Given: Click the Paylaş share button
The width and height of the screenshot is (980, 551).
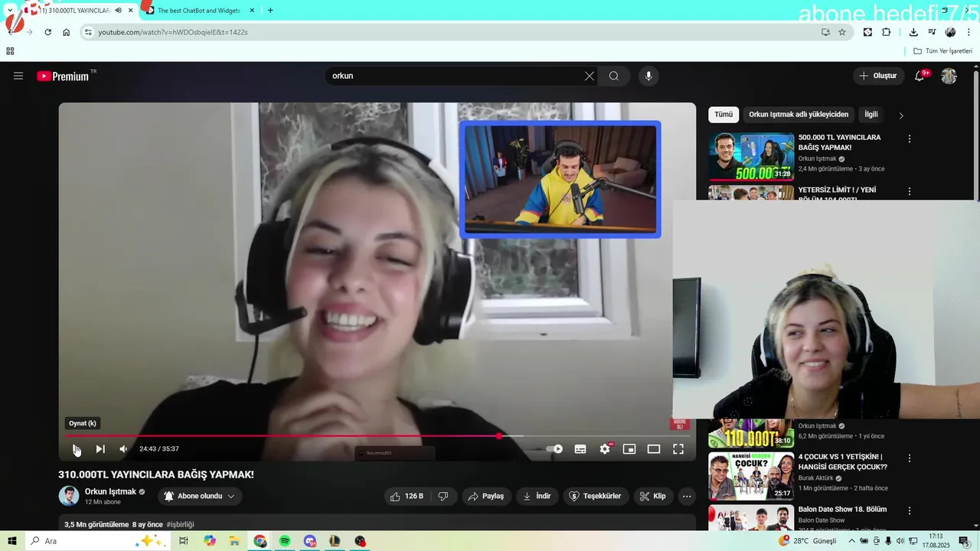Looking at the screenshot, I should coord(485,496).
